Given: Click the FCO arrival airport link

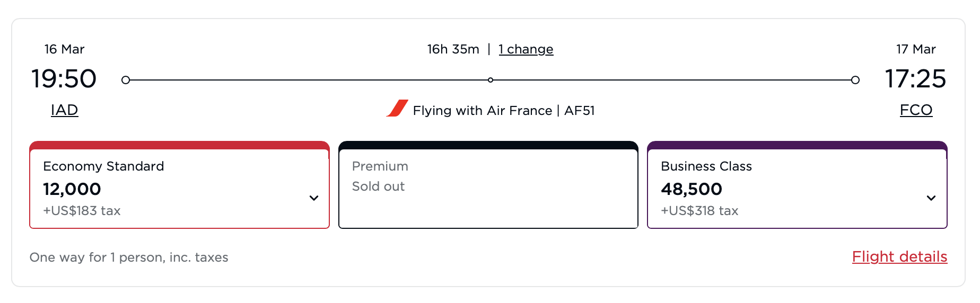Looking at the screenshot, I should coord(916,110).
